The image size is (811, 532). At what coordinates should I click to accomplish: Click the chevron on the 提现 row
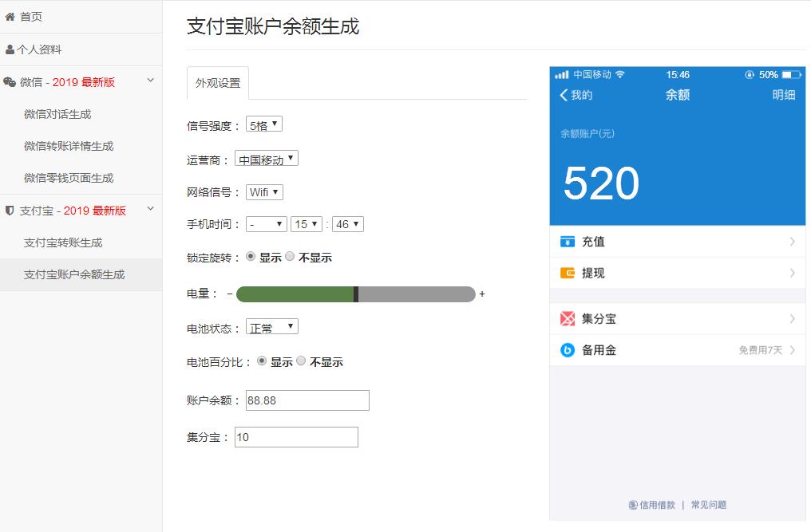coord(793,273)
